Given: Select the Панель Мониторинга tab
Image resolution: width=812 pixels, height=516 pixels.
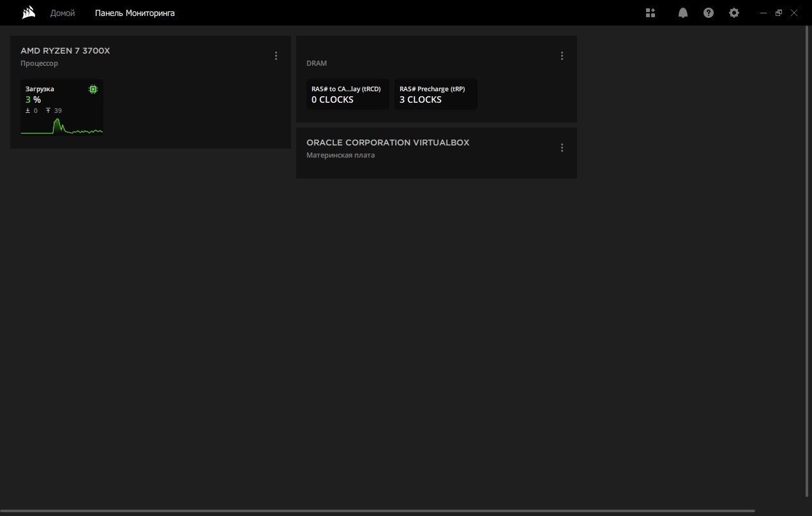Looking at the screenshot, I should 135,13.
